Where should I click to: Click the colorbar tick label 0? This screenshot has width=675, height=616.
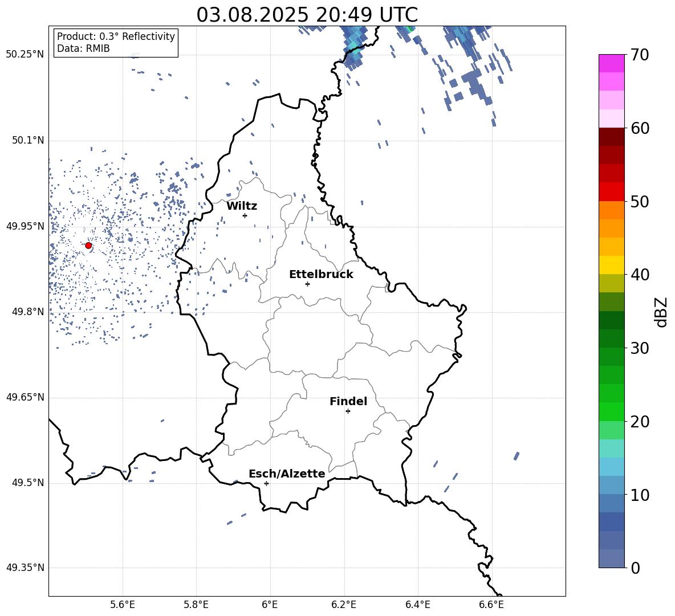tap(635, 568)
